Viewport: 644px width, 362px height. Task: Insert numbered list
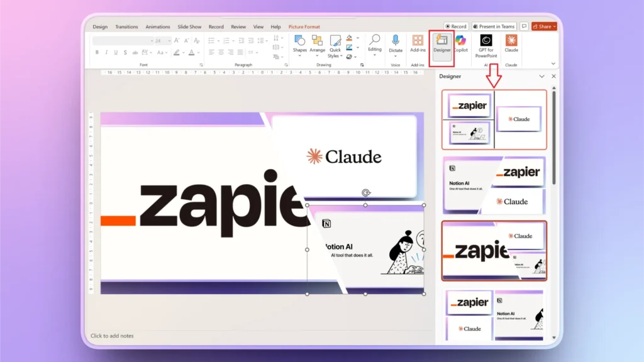(x=226, y=41)
